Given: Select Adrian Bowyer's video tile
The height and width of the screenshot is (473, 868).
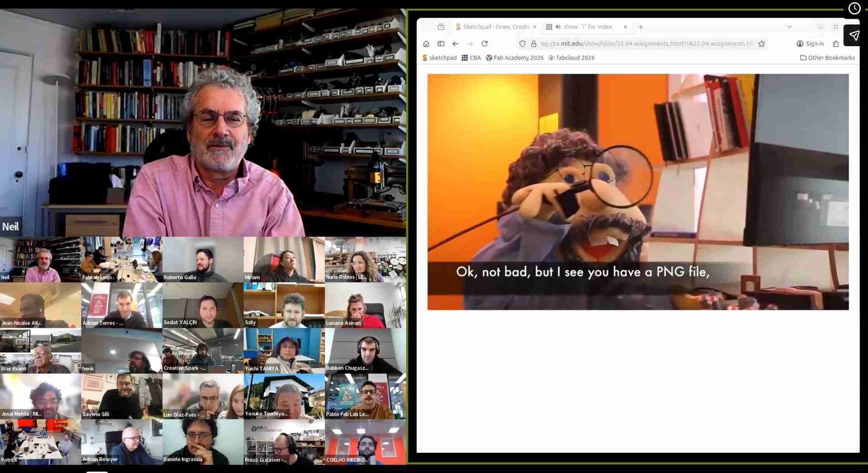Looking at the screenshot, I should tap(122, 442).
